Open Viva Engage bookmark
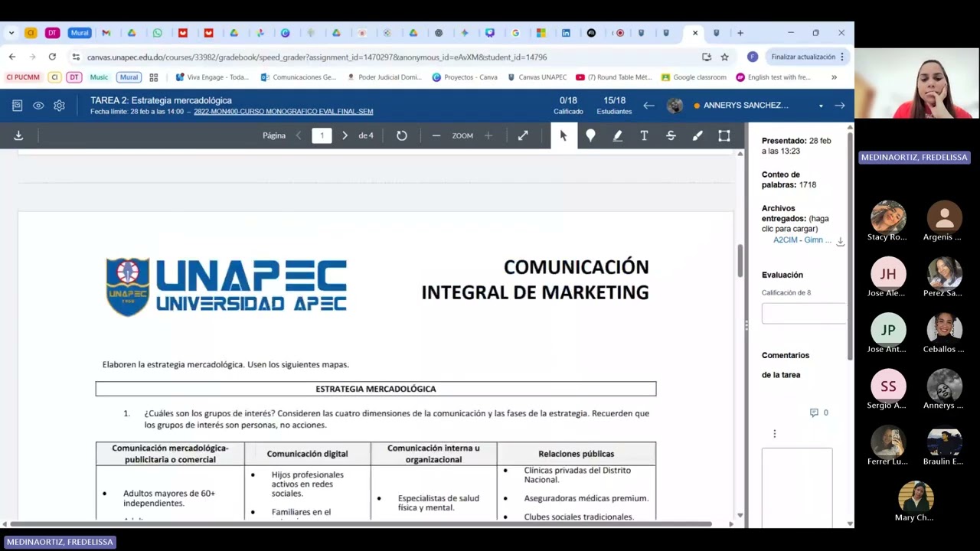 tap(212, 77)
